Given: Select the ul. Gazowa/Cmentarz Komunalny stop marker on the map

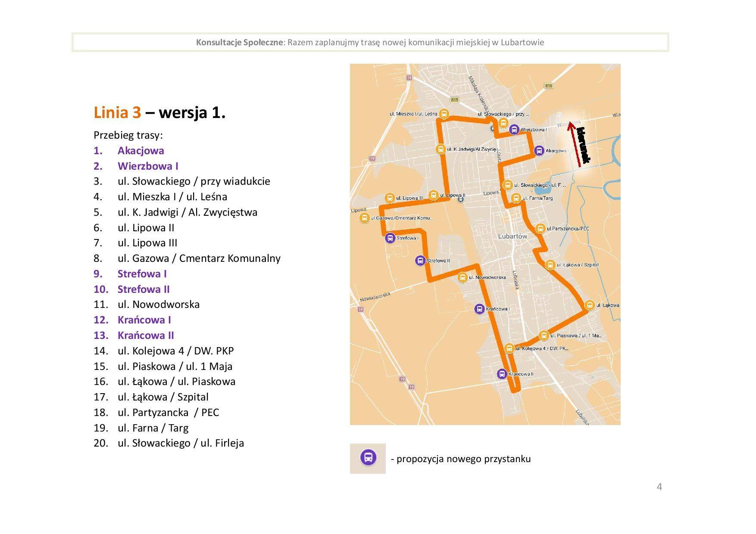Looking at the screenshot, I should (x=365, y=218).
